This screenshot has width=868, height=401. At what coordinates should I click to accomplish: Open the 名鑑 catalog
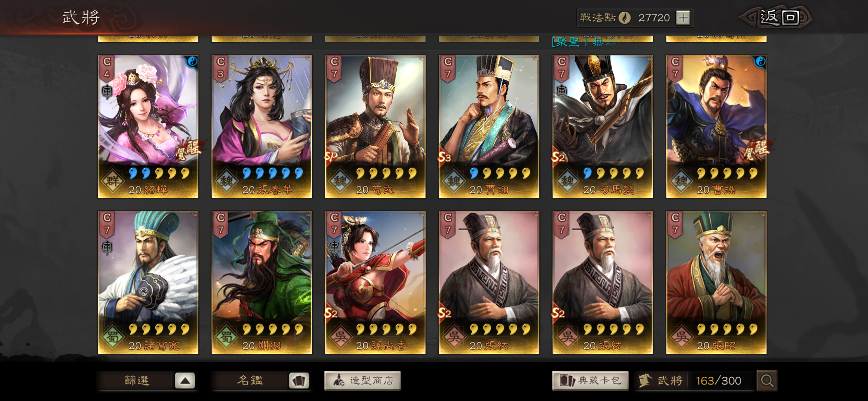click(250, 380)
